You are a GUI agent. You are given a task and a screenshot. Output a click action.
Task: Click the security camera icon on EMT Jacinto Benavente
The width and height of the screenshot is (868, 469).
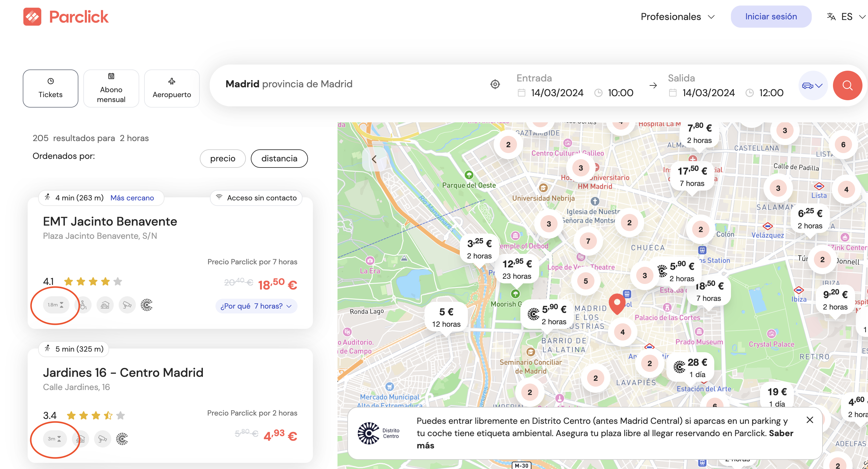(x=127, y=305)
